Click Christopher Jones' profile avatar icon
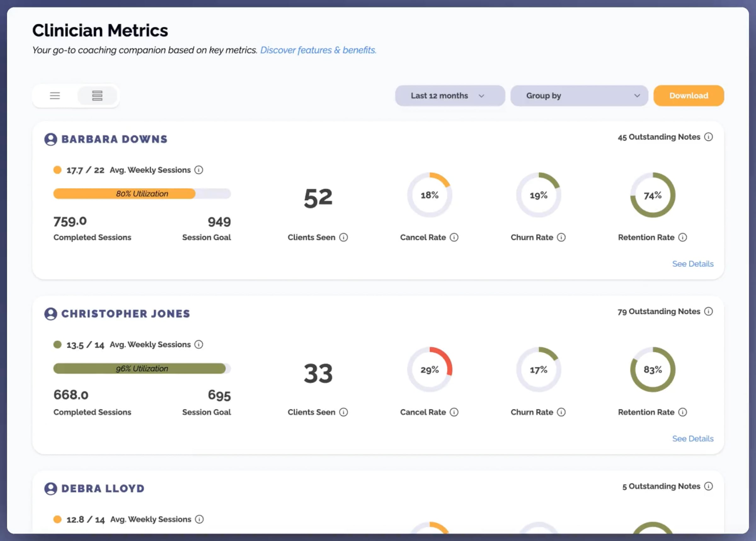Viewport: 756px width, 541px height. coord(51,314)
